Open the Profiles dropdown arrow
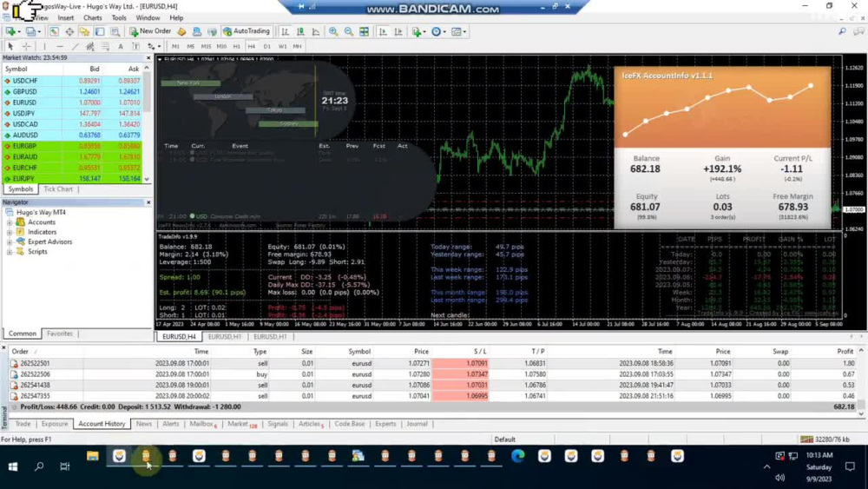This screenshot has width=868, height=489. click(39, 31)
